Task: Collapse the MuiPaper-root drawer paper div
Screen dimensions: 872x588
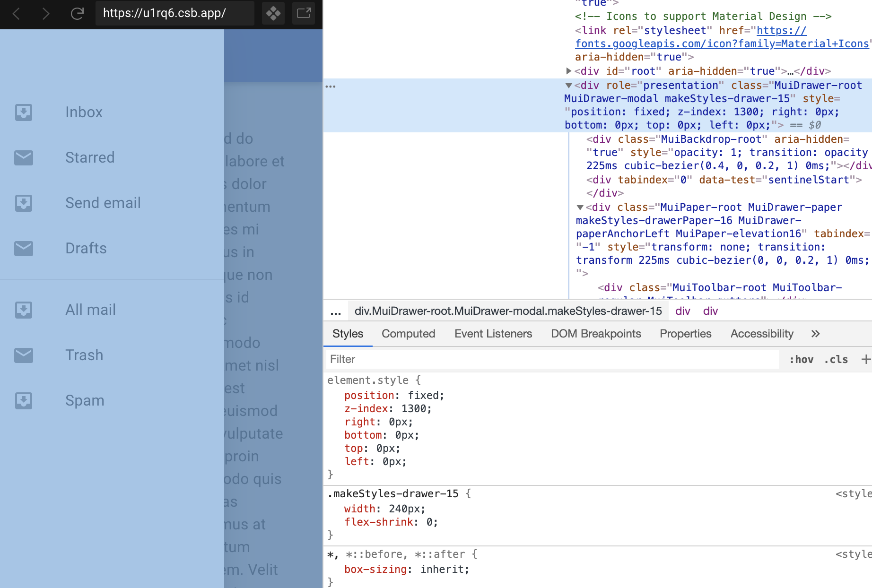Action: (x=581, y=207)
